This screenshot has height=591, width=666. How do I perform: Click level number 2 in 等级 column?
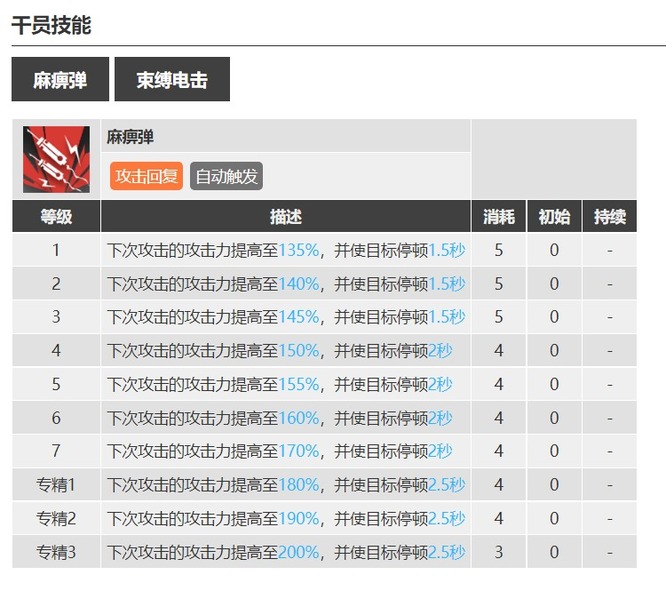[x=56, y=284]
